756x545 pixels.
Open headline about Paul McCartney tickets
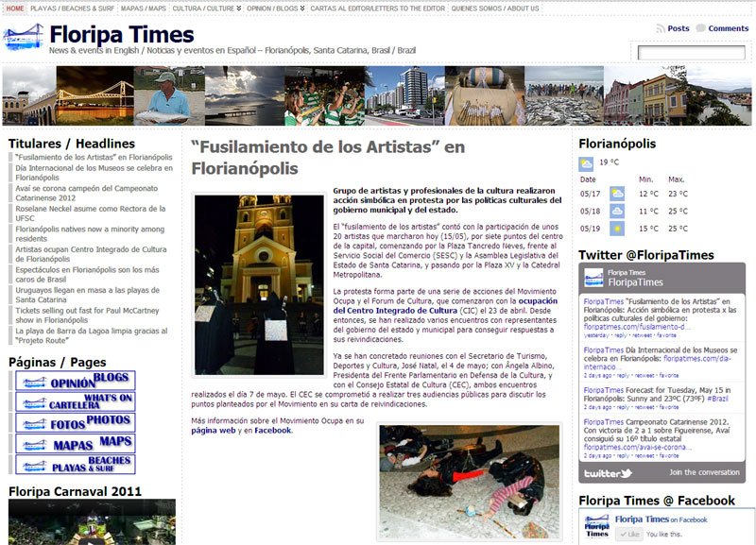(x=87, y=315)
